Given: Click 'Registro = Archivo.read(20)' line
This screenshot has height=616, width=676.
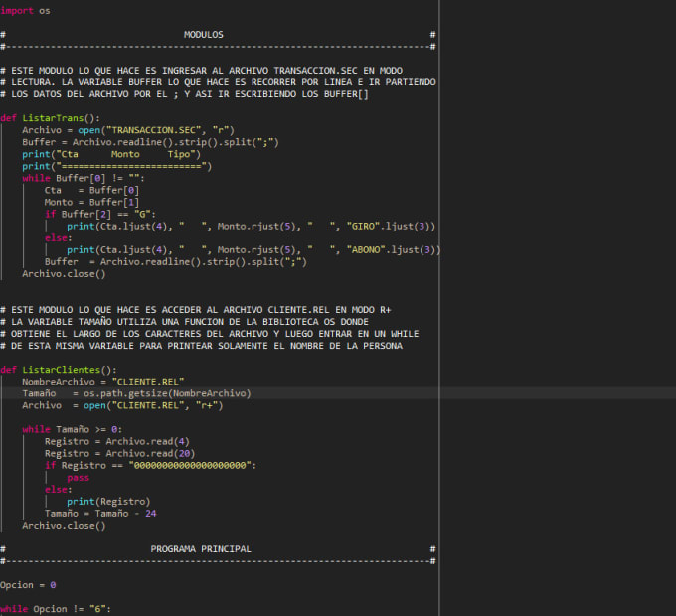Looking at the screenshot, I should (119, 454).
